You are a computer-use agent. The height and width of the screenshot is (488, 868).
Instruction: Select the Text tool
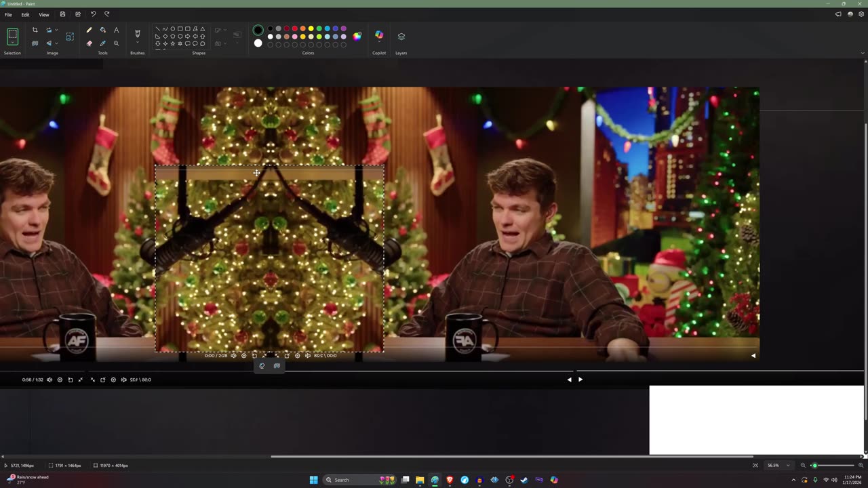(116, 30)
